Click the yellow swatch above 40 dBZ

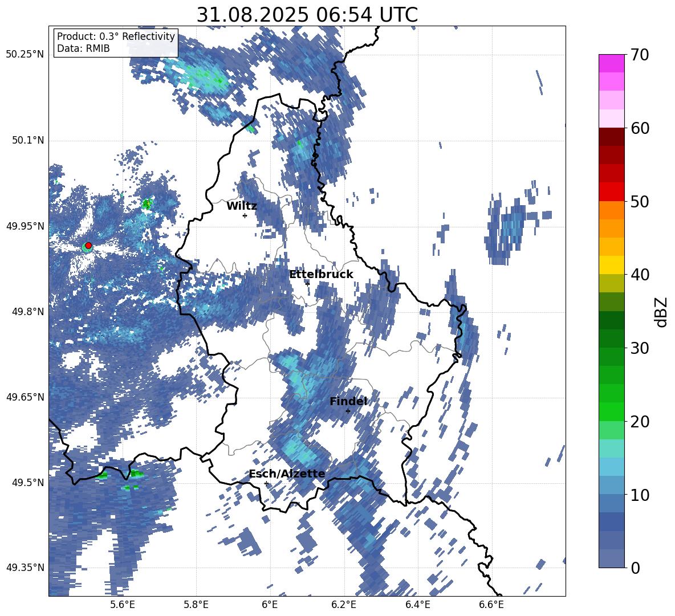tap(611, 265)
